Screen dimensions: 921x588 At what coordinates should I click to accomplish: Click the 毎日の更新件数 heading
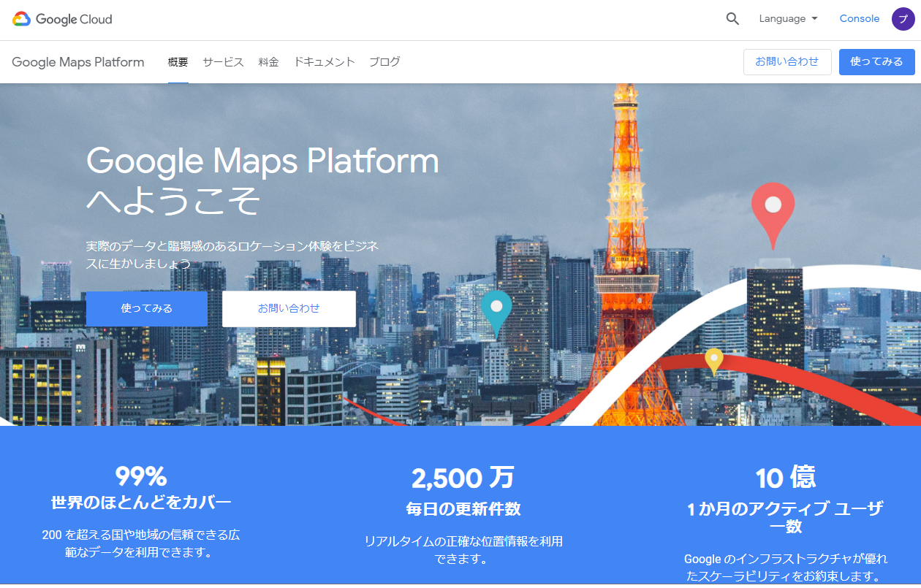click(x=463, y=508)
